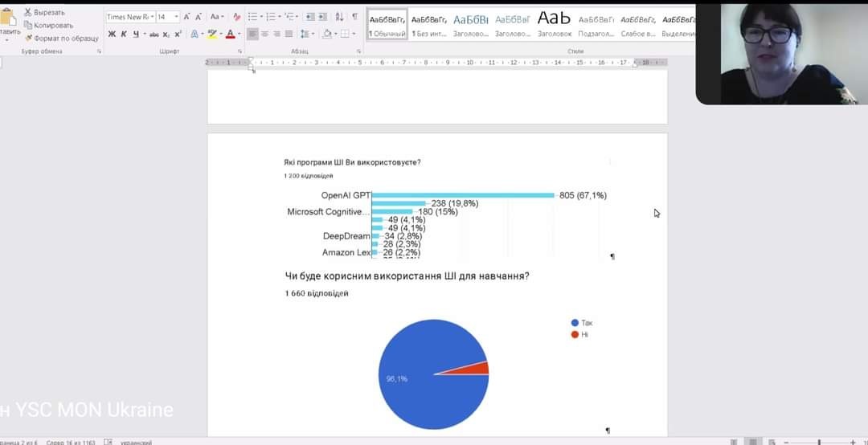The width and height of the screenshot is (868, 445).
Task: Select the 'Обычный' style
Action: [x=387, y=24]
